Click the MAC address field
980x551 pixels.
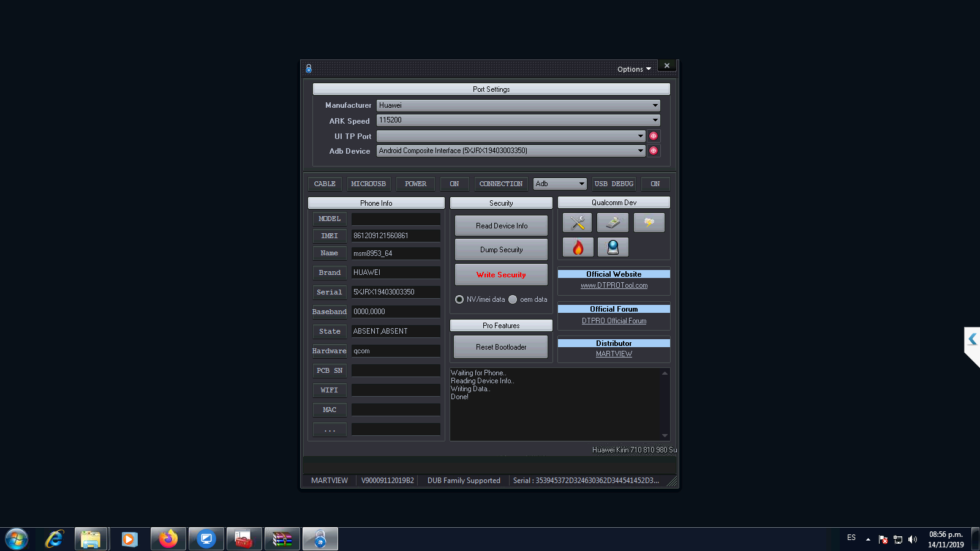pos(396,410)
